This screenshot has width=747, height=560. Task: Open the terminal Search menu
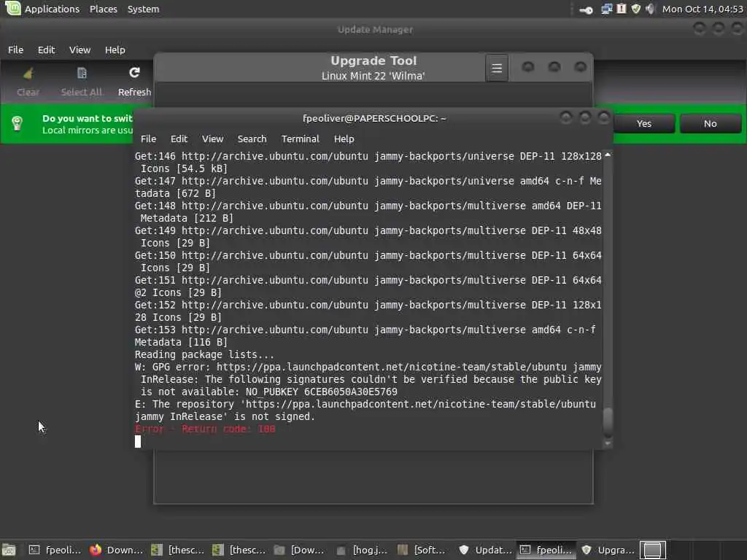(252, 139)
